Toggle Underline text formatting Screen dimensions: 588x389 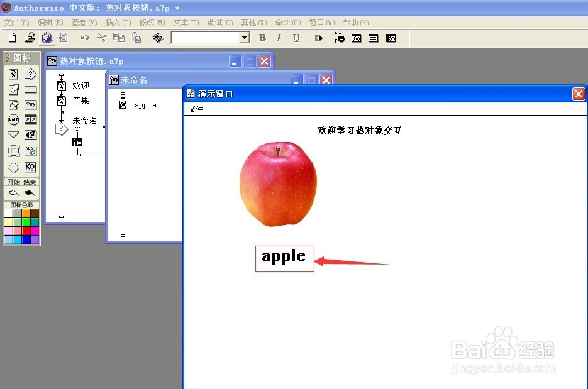click(296, 38)
